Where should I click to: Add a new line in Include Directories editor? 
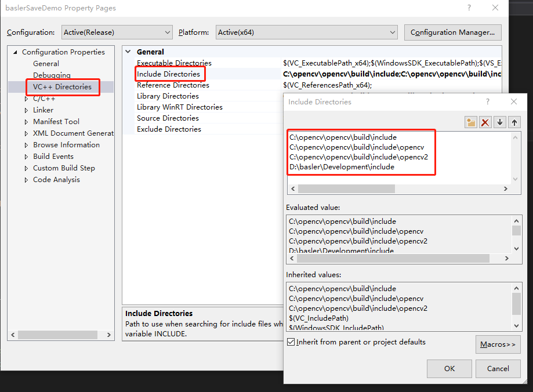471,122
